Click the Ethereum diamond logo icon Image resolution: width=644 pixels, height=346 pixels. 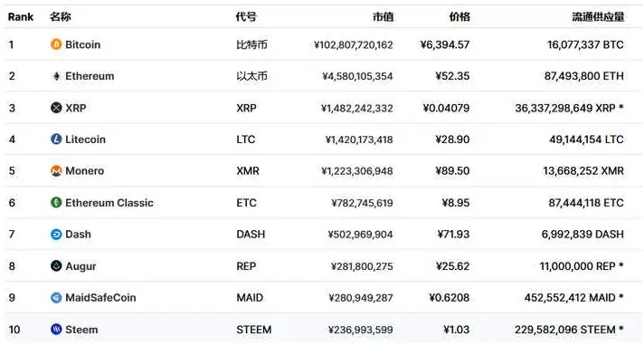56,76
